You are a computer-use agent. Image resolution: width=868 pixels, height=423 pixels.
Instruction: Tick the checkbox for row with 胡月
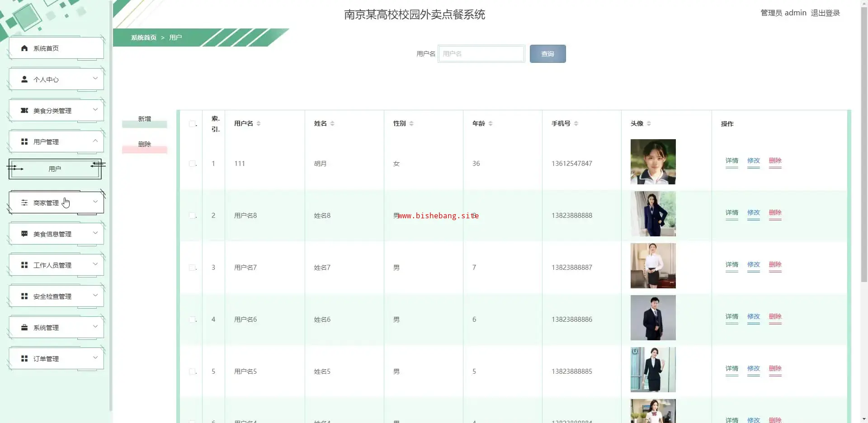[x=192, y=164]
